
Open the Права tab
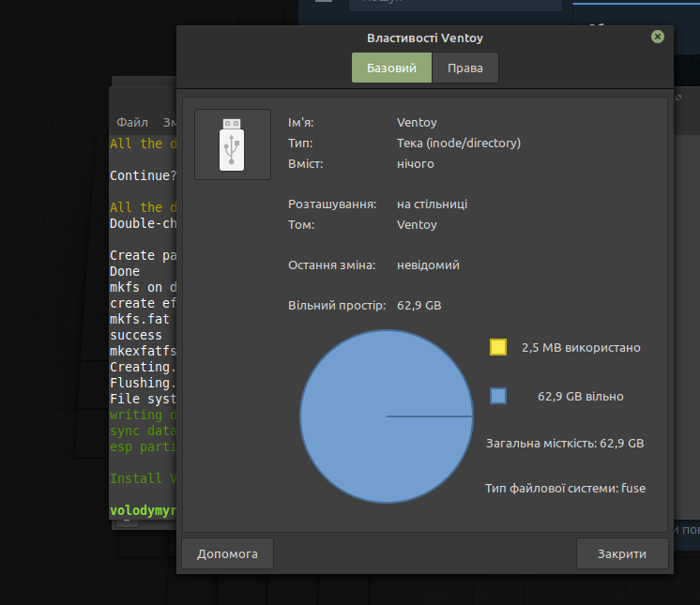coord(465,68)
